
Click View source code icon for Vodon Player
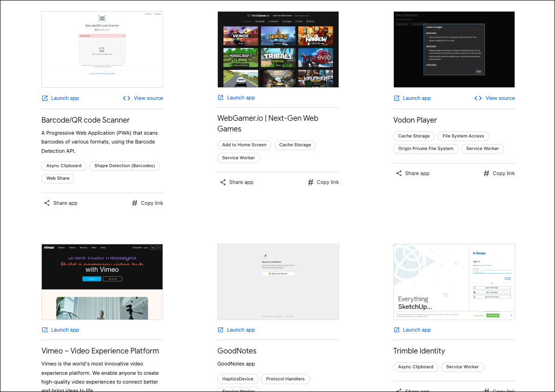(478, 98)
